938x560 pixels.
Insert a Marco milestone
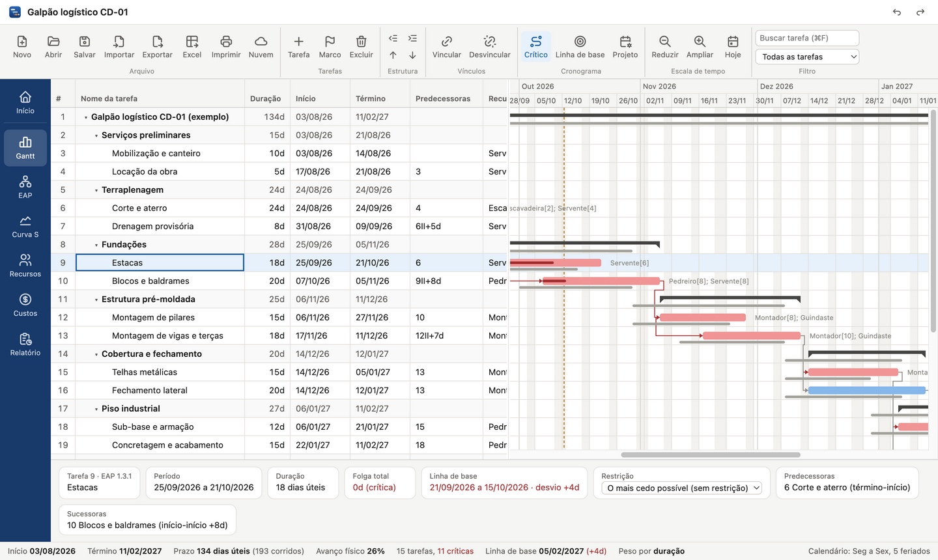pyautogui.click(x=330, y=47)
